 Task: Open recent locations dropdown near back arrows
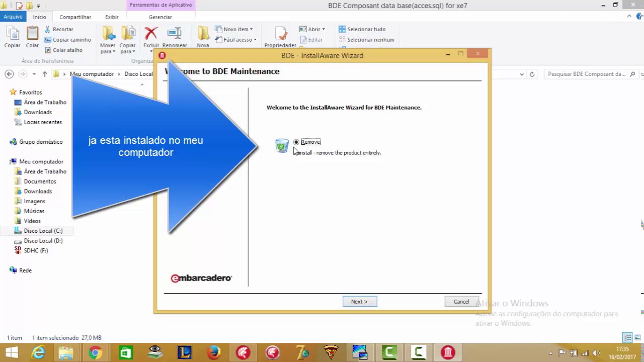pos(34,74)
